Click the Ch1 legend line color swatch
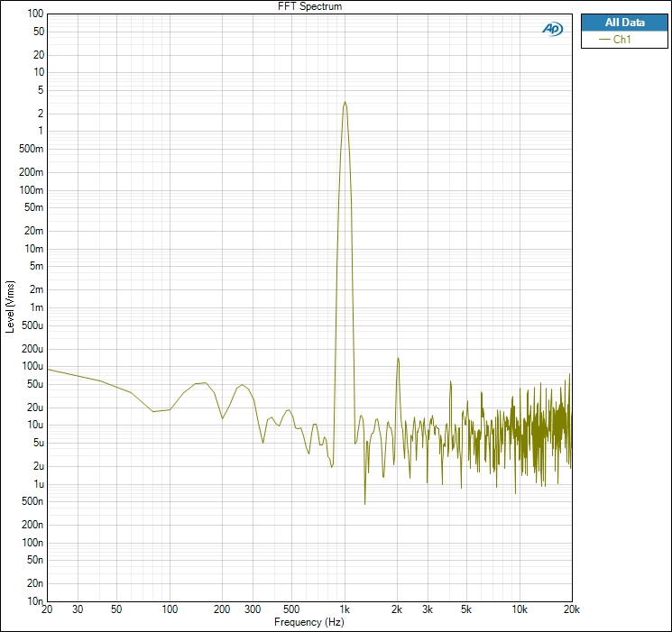This screenshot has height=632, width=672. 604,40
